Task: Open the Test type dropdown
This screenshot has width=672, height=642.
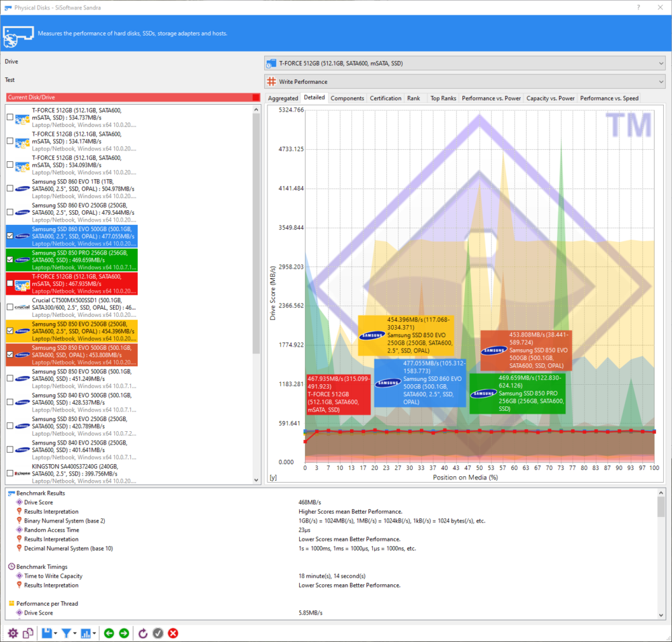Action: tap(466, 81)
